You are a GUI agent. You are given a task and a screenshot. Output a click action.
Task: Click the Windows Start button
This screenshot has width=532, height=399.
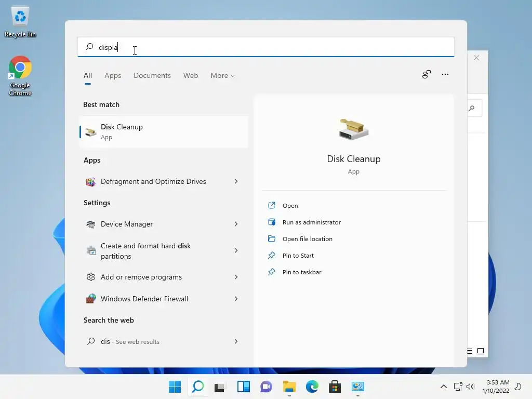[175, 387]
